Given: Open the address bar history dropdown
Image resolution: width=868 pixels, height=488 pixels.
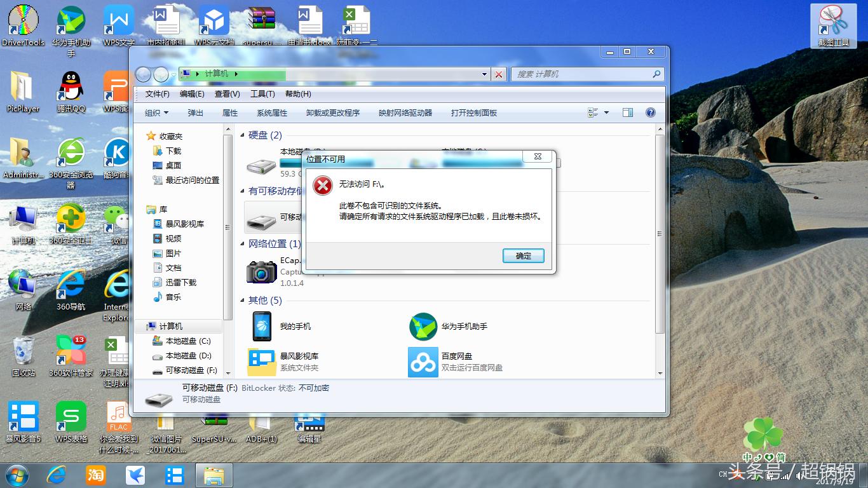Looking at the screenshot, I should 484,74.
